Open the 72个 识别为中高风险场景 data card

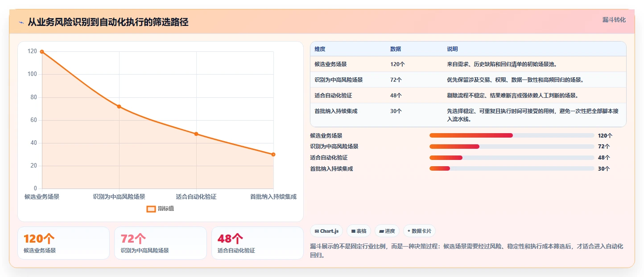tap(161, 243)
